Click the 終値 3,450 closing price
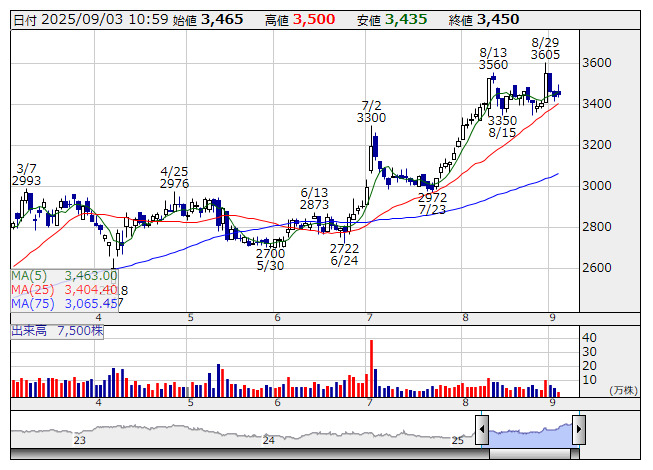The image size is (653, 470). 484,20
